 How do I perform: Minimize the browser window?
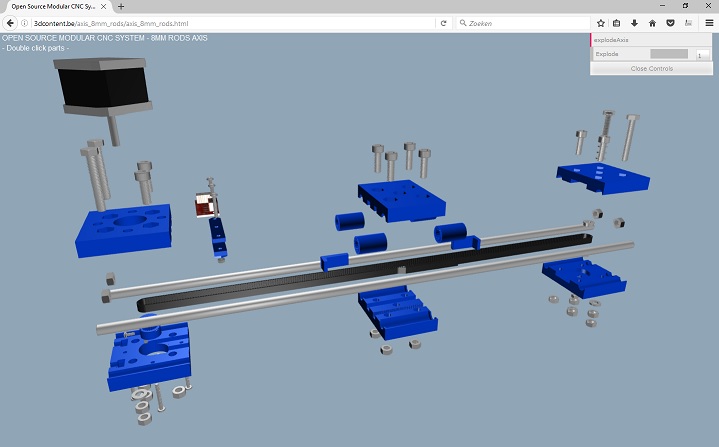[x=663, y=6]
